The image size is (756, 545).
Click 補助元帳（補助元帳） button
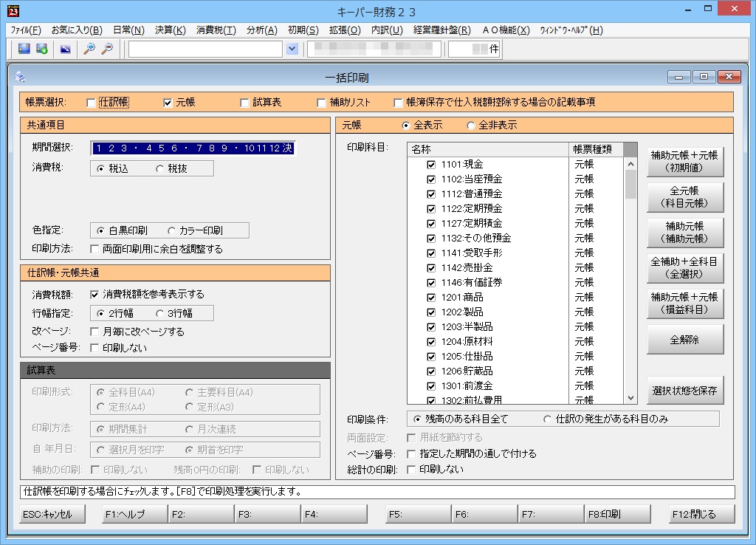684,233
